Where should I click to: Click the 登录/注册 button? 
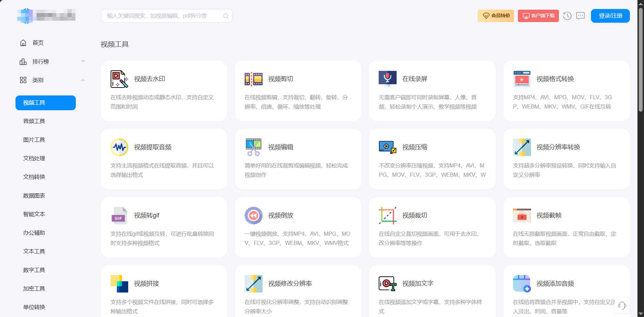tap(610, 16)
